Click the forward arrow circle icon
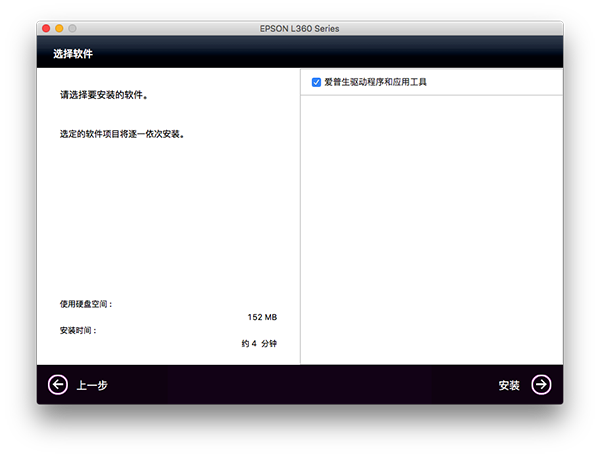Screen dimensions: 600x457 point(541,384)
